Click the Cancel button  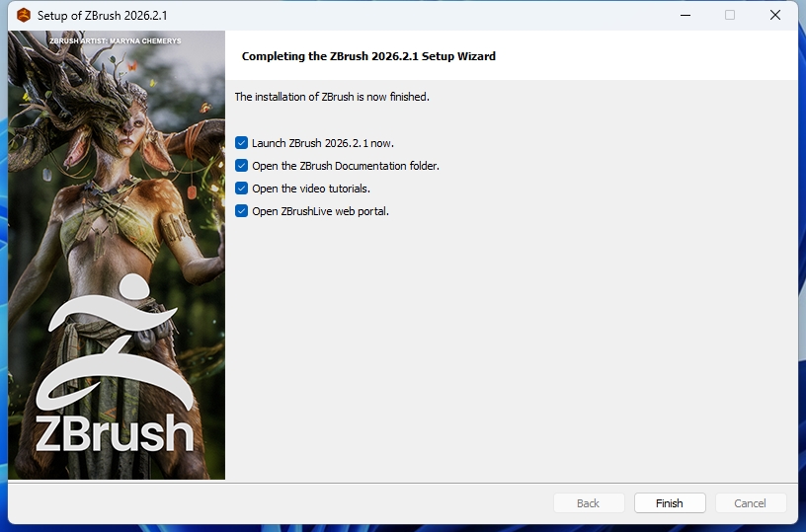click(x=751, y=503)
